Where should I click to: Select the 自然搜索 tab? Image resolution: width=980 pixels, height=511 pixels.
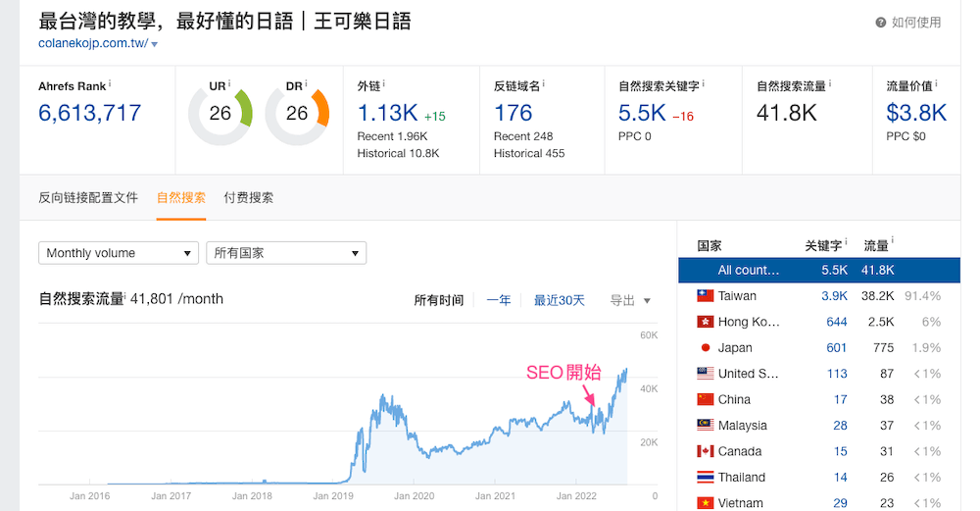[x=181, y=198]
